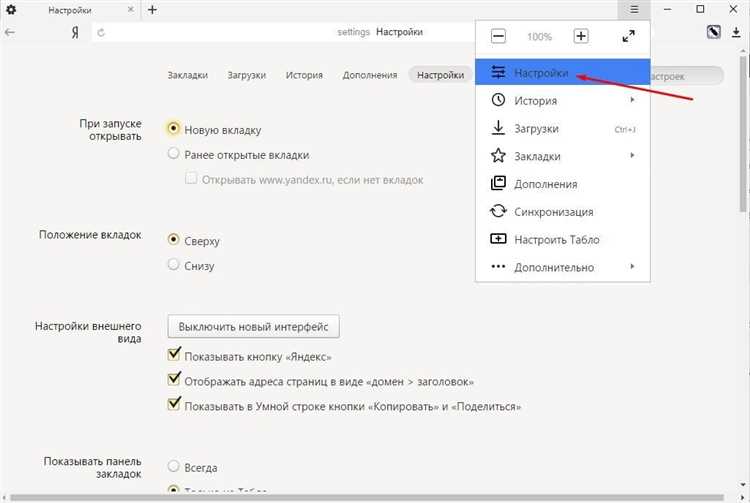
Task: Choose Дополнительно in the dropdown menu
Action: click(562, 266)
